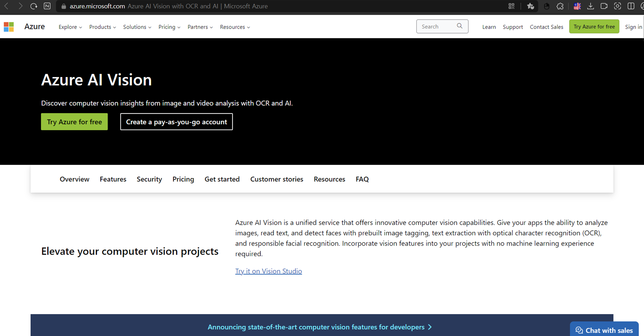Open the downloads arrow icon

pyautogui.click(x=591, y=6)
